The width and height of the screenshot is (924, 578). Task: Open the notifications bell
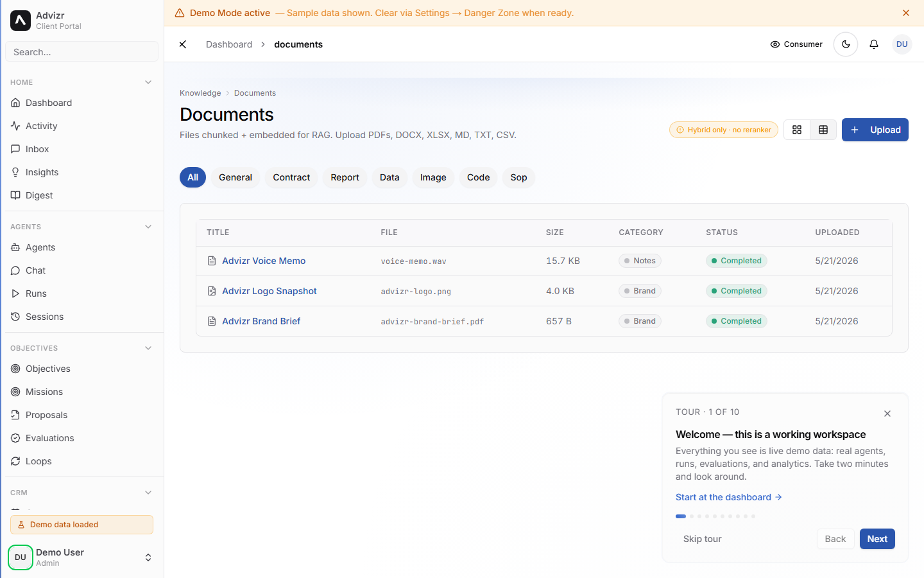point(874,44)
